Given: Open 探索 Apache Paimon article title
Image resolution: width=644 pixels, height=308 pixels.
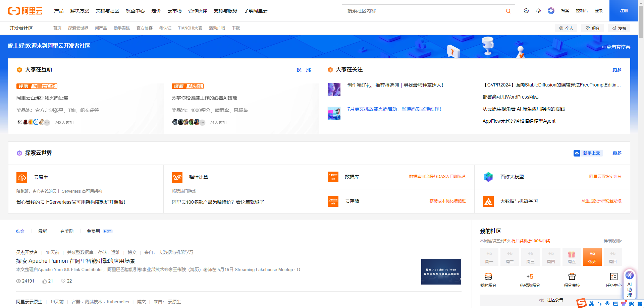Looking at the screenshot, I should coord(76,261).
